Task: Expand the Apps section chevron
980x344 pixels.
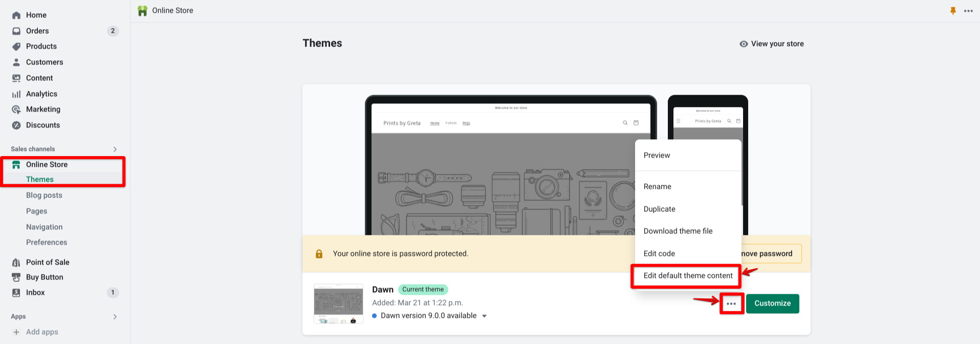Action: click(x=115, y=317)
